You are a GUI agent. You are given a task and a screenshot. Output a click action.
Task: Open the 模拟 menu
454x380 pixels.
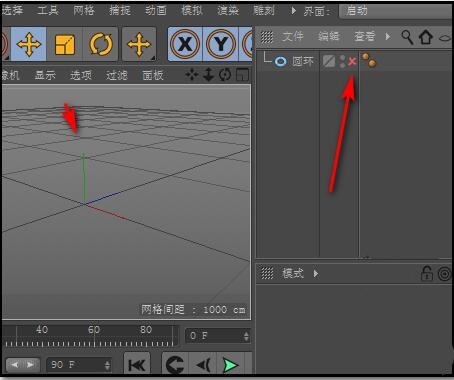click(x=192, y=11)
